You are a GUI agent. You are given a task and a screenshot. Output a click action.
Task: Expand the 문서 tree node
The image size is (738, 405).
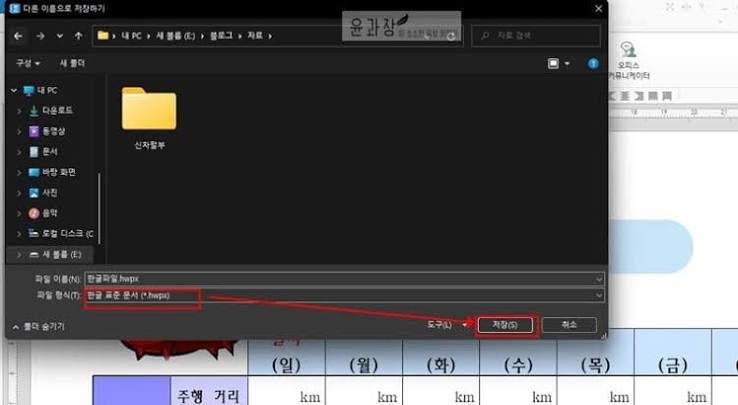(x=19, y=152)
